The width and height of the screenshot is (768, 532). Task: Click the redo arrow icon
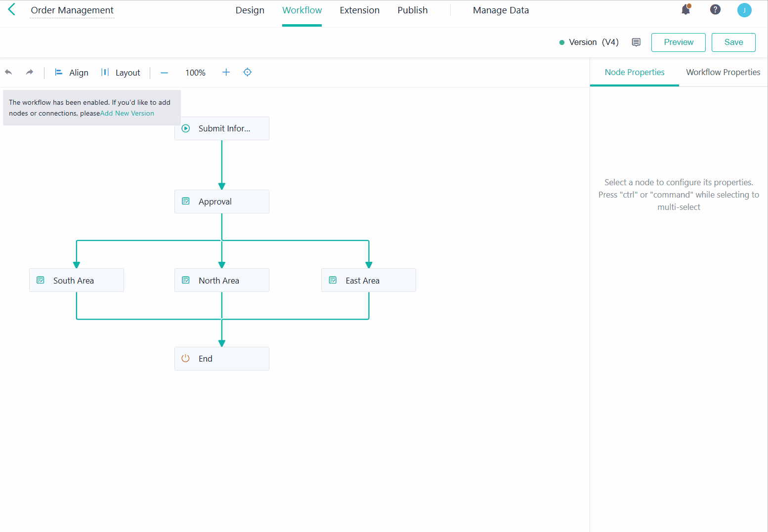point(30,72)
